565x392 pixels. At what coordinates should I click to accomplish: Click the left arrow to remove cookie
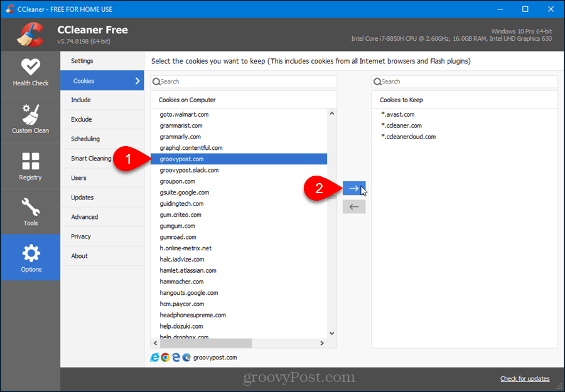coord(354,206)
